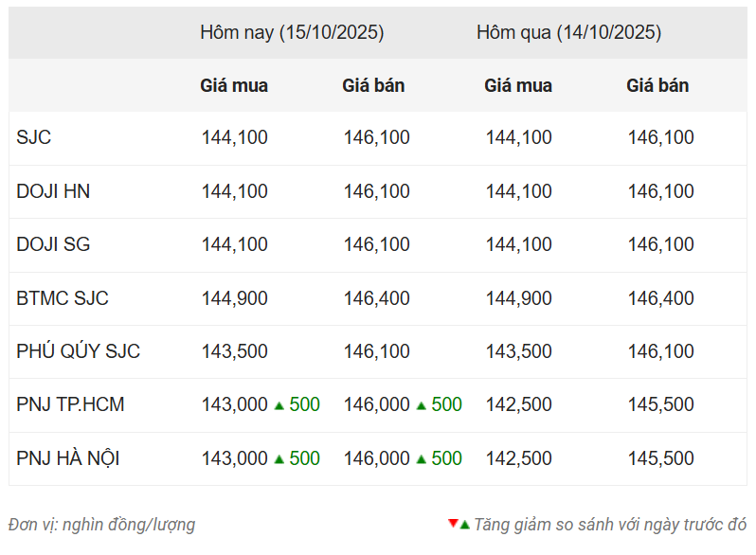Click the PHÚ QUÝ SJC row label
This screenshot has height=555, width=756.
click(x=78, y=351)
